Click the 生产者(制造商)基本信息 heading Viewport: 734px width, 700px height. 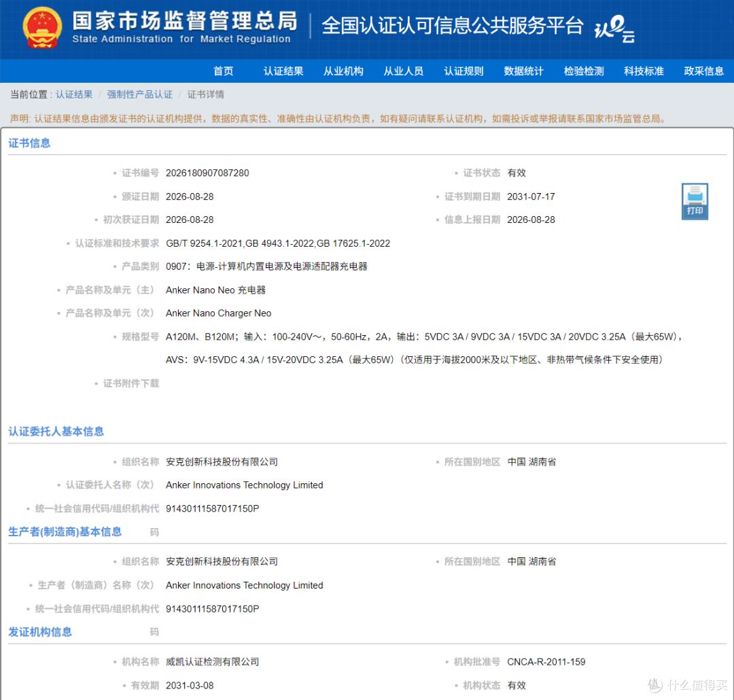[x=65, y=532]
